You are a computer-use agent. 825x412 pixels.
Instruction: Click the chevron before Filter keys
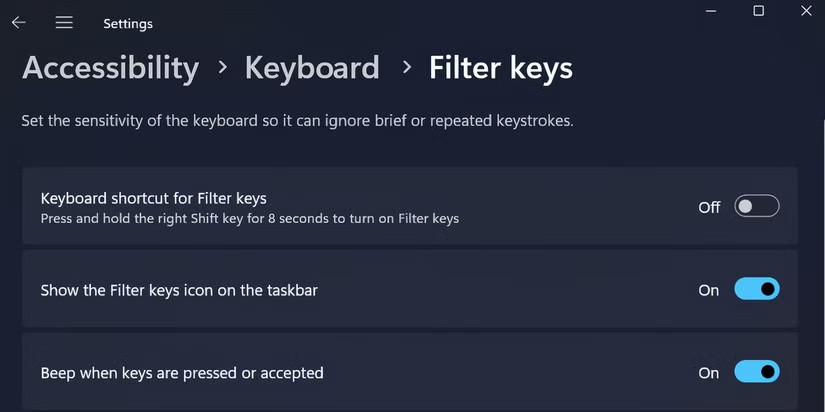coord(406,67)
